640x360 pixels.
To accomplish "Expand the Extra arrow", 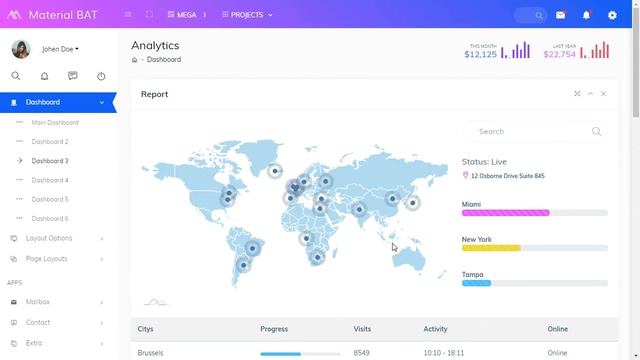I will pyautogui.click(x=102, y=344).
